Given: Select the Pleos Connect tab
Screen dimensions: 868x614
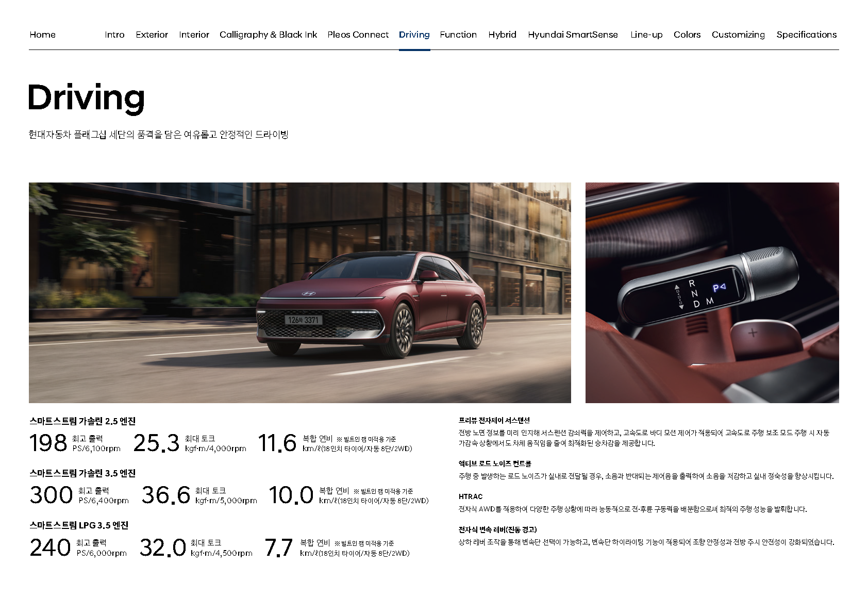Looking at the screenshot, I should [358, 35].
